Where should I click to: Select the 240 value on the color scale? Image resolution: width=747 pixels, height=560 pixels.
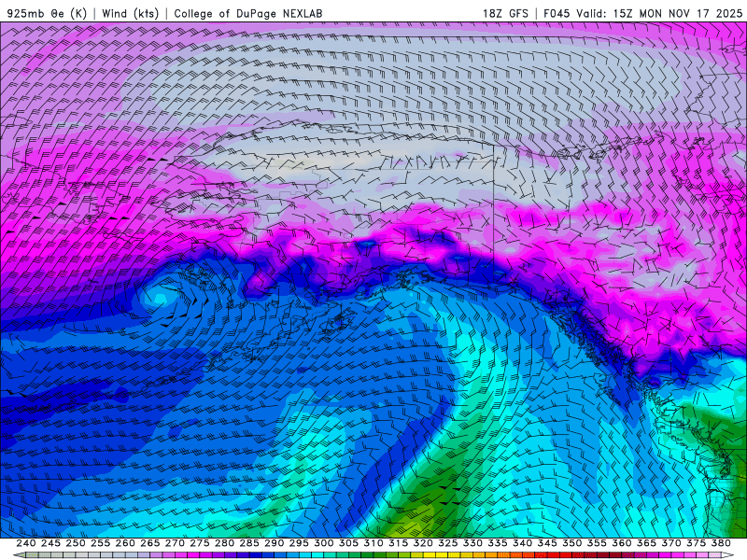[26, 543]
